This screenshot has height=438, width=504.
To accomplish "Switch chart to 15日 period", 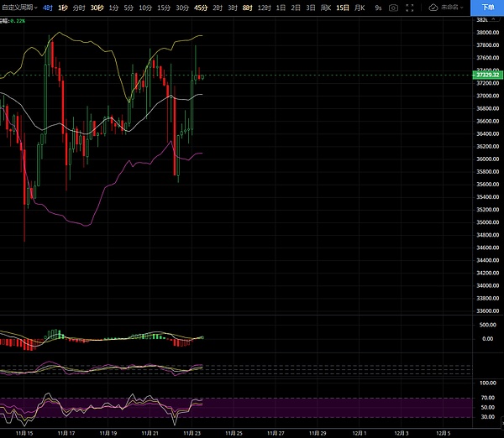I will tap(343, 7).
